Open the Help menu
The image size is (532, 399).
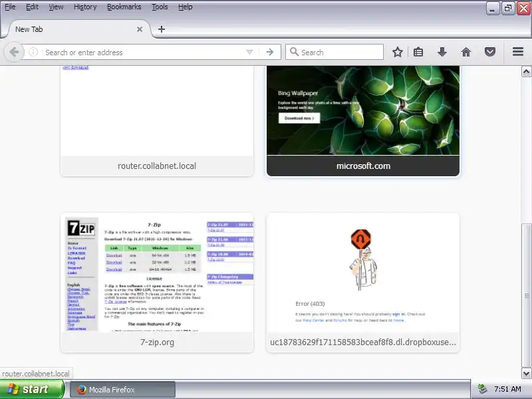point(186,7)
